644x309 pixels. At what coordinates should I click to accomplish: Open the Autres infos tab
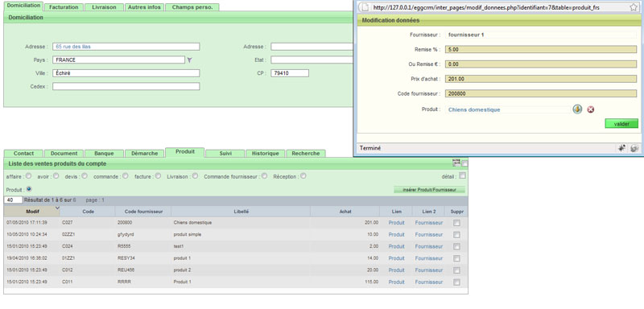click(x=144, y=7)
